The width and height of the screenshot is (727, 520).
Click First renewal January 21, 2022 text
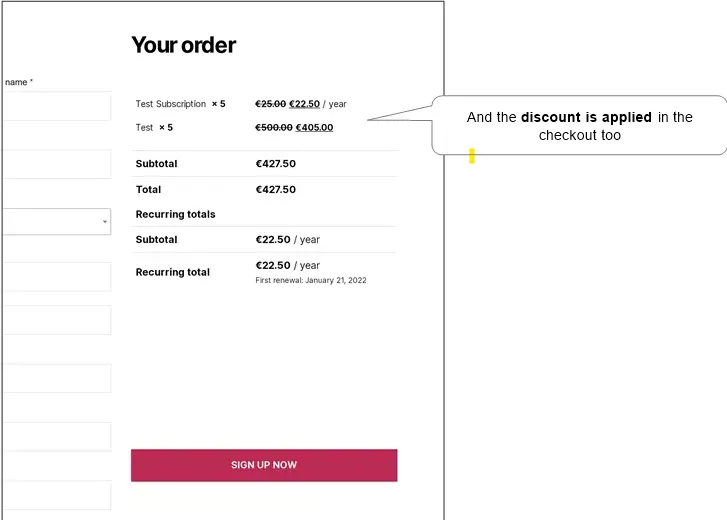coord(311,280)
